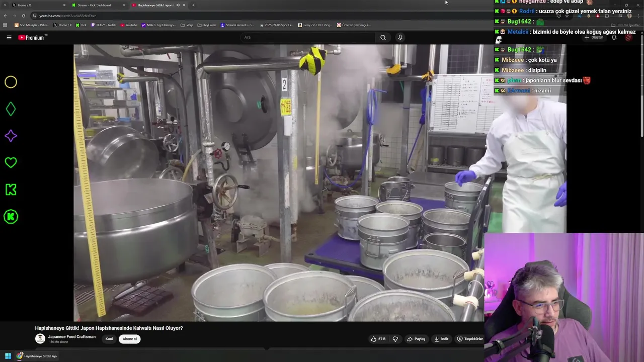The height and width of the screenshot is (362, 644).
Task: Open the Kick bookmark
Action: [x=82, y=25]
